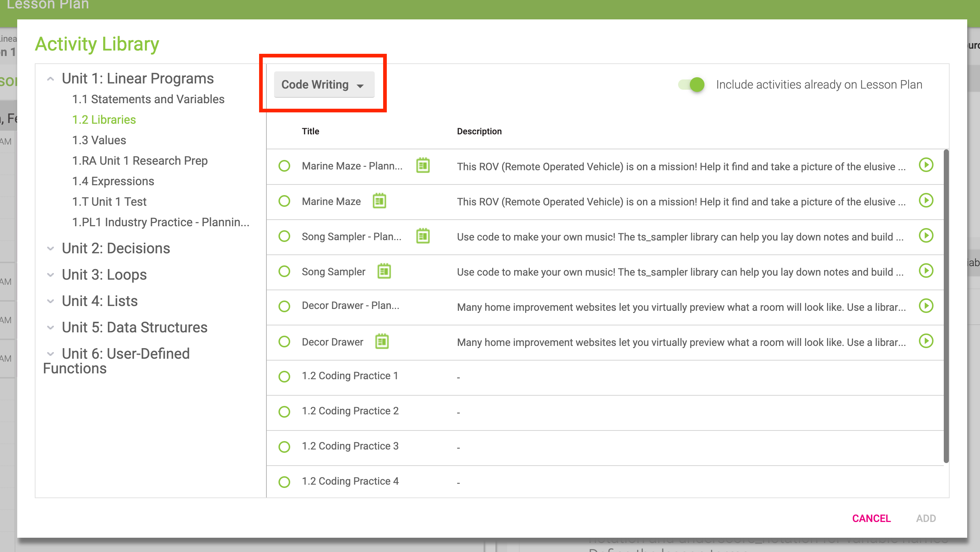Click the ADD button
Screen dimensions: 980x552
(925, 519)
